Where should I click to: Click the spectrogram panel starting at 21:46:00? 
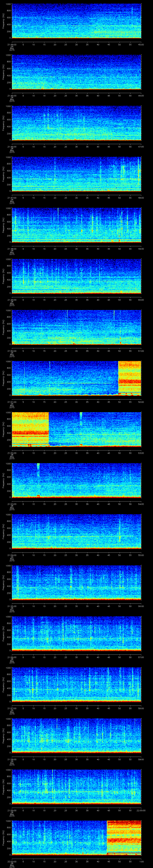tap(76, 123)
